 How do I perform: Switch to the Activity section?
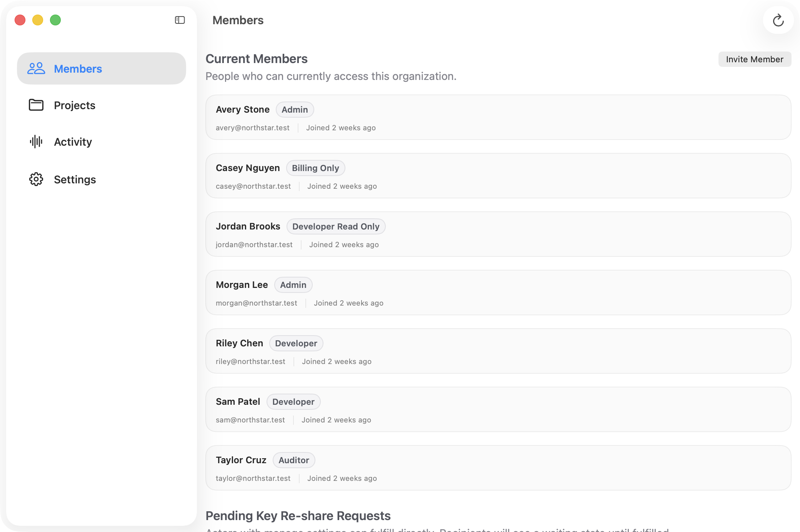click(x=73, y=141)
